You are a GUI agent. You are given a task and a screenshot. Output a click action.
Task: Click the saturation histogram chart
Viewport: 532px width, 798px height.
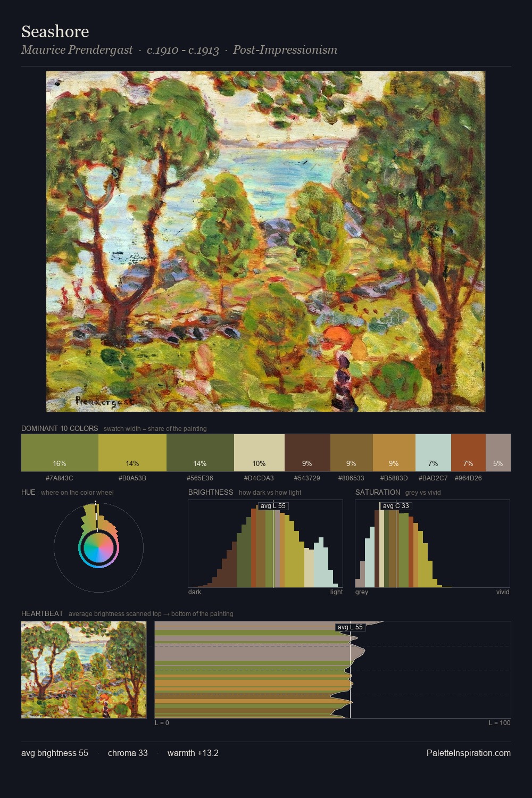[433, 544]
